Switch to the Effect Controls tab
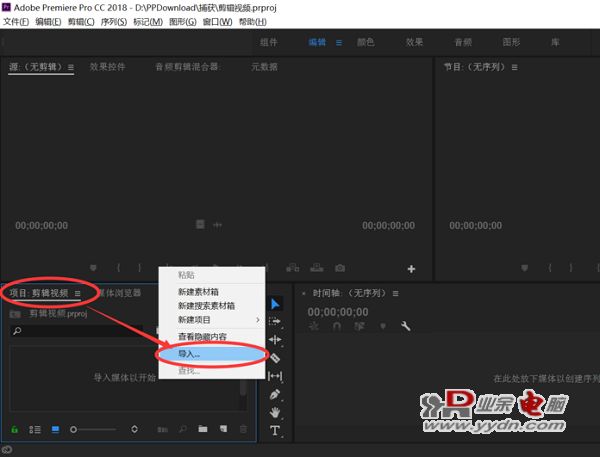The image size is (600, 457). click(107, 67)
